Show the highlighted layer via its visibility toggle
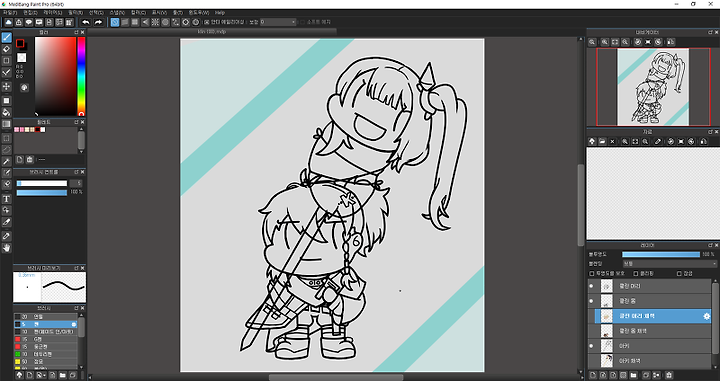The height and width of the screenshot is (381, 720). pyautogui.click(x=591, y=316)
